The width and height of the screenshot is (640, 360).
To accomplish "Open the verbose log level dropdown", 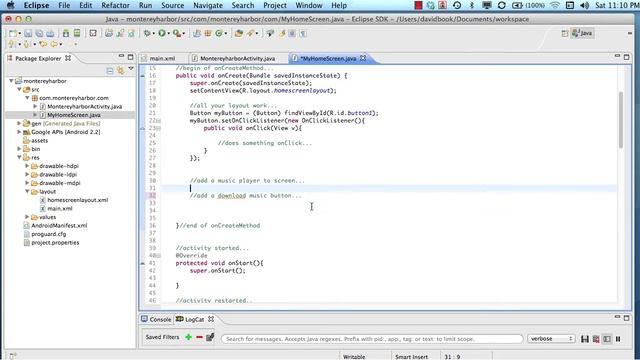I will (x=551, y=339).
